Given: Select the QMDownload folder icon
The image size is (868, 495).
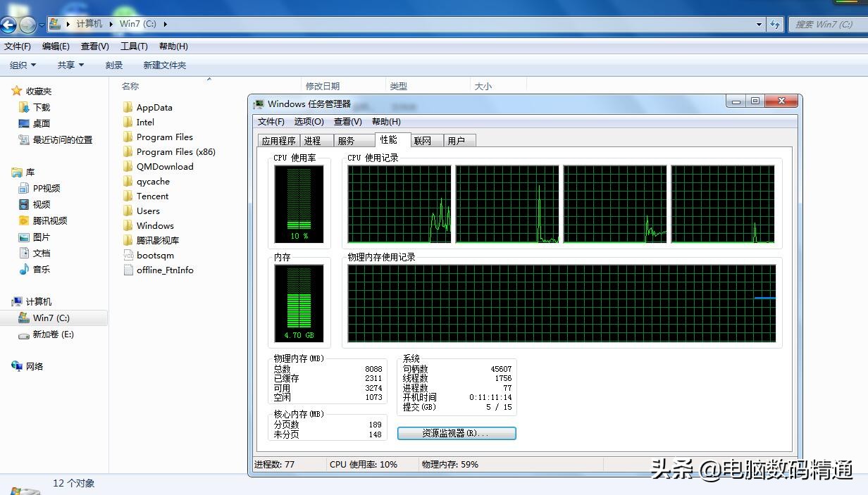Looking at the screenshot, I should 128,167.
